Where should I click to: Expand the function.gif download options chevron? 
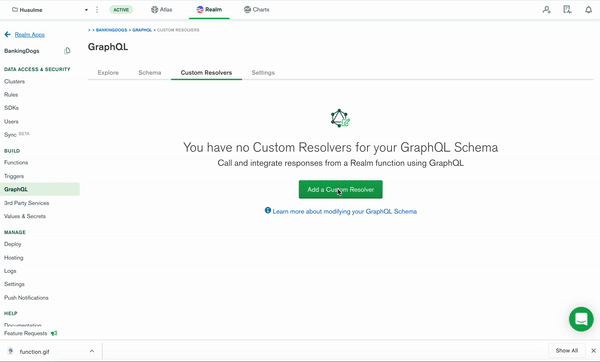point(92,351)
